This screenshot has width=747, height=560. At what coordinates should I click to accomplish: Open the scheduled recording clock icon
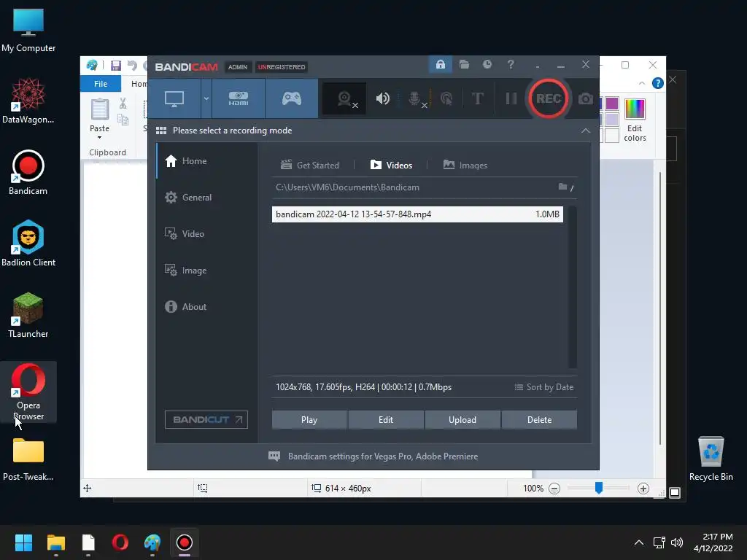coord(487,64)
